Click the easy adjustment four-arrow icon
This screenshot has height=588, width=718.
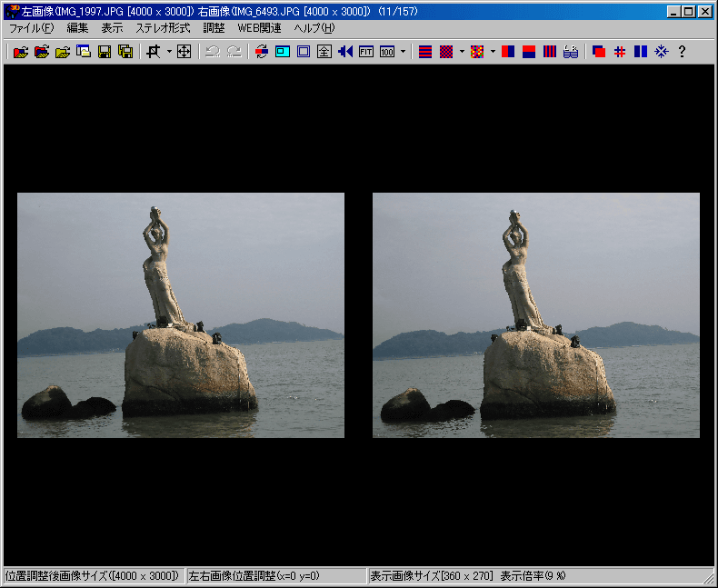(184, 51)
